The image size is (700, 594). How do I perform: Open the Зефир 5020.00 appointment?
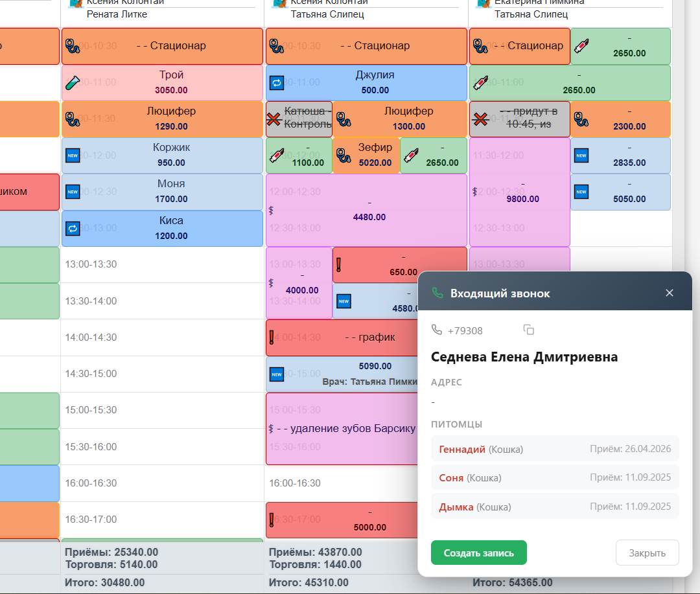tap(366, 155)
